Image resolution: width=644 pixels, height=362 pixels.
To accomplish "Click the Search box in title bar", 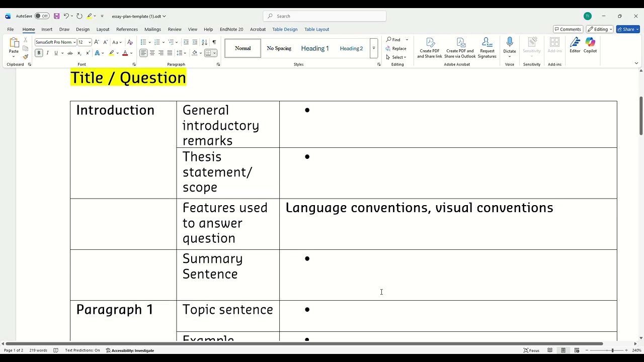I will tap(325, 16).
